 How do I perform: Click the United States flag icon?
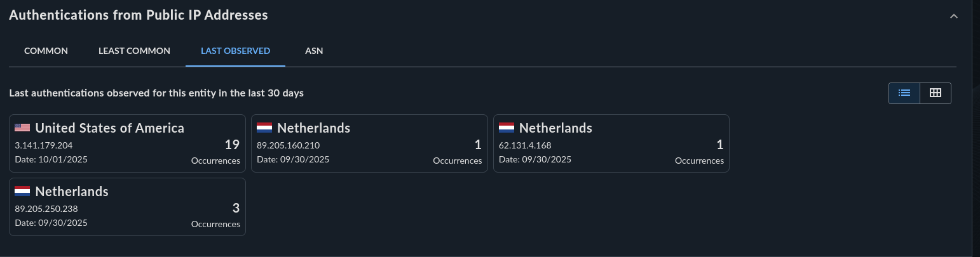click(22, 128)
